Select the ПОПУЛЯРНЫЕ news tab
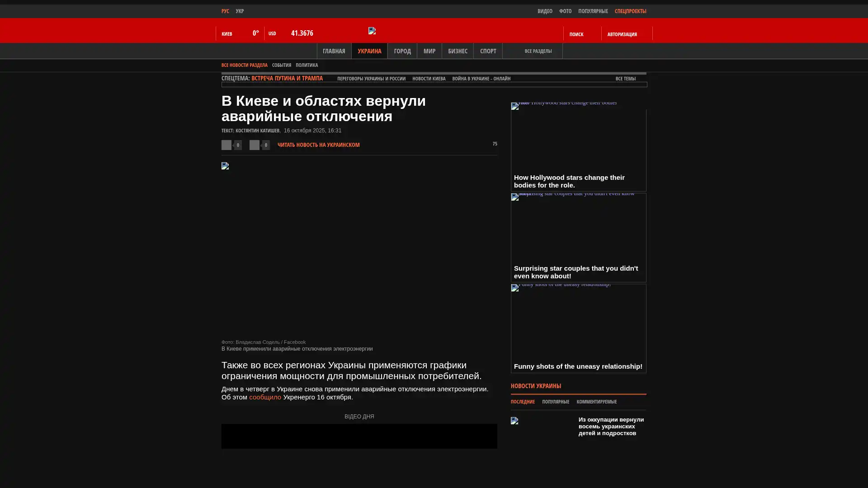Screen dimensions: 868x488 [555, 402]
